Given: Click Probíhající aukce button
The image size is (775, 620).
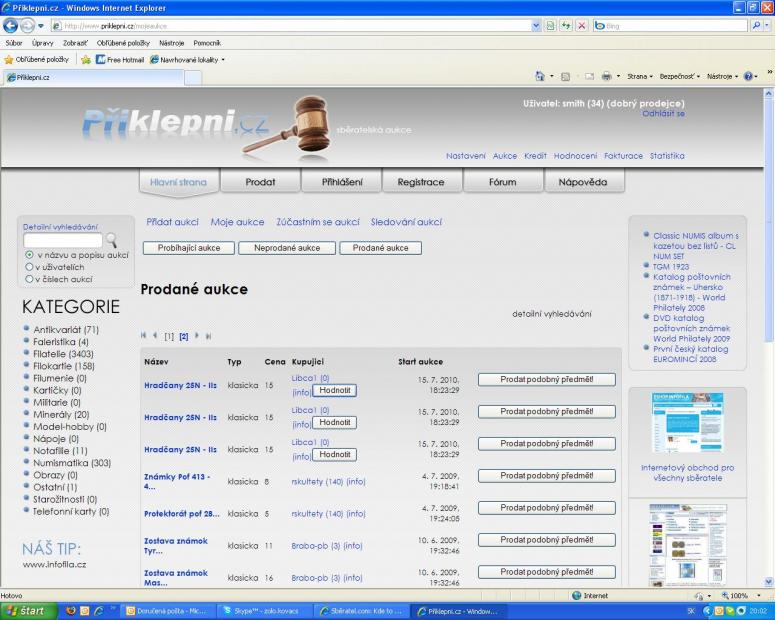Looking at the screenshot, I should point(189,248).
